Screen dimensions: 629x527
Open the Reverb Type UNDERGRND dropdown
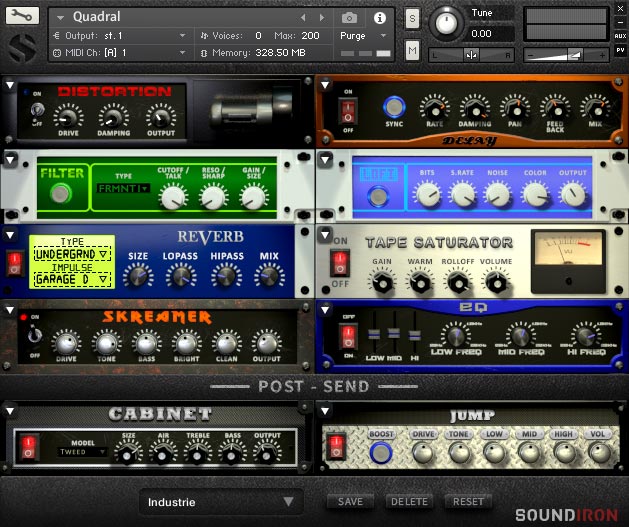[72, 254]
